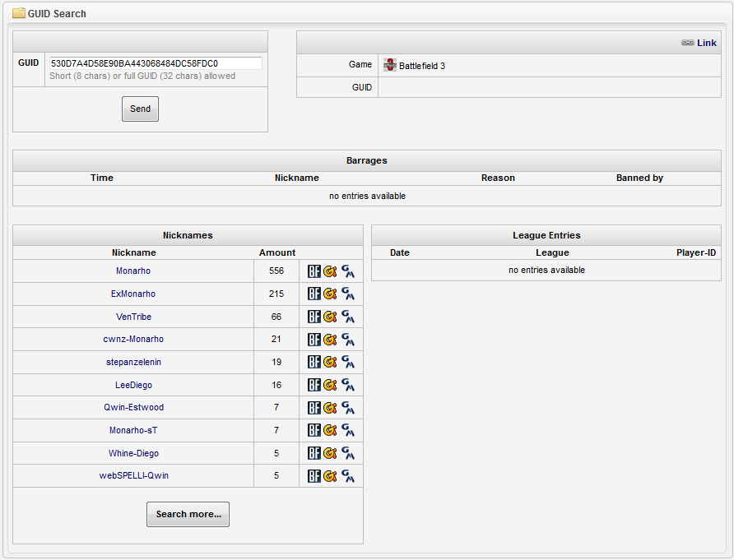Open GM icon for Monarho row

coord(348,271)
